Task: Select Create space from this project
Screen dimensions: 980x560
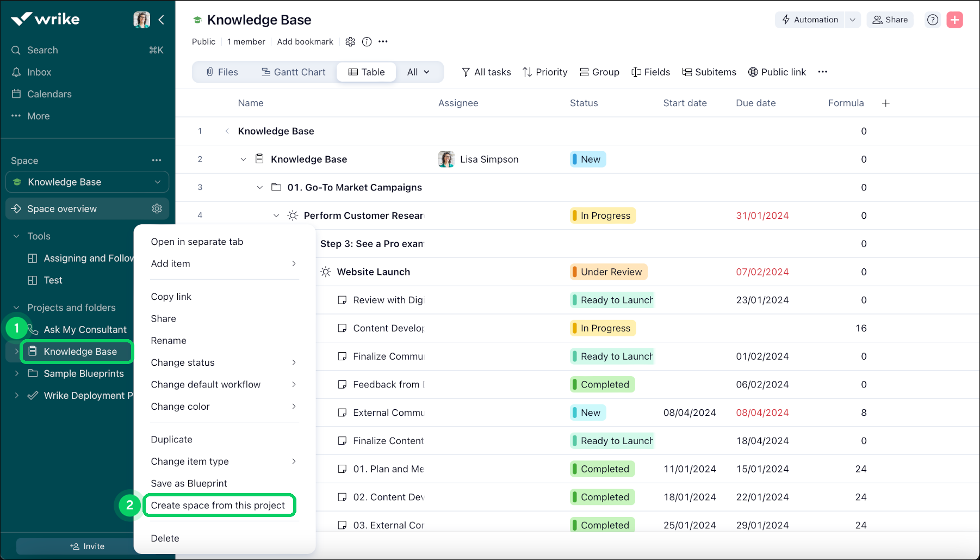Action: (218, 506)
